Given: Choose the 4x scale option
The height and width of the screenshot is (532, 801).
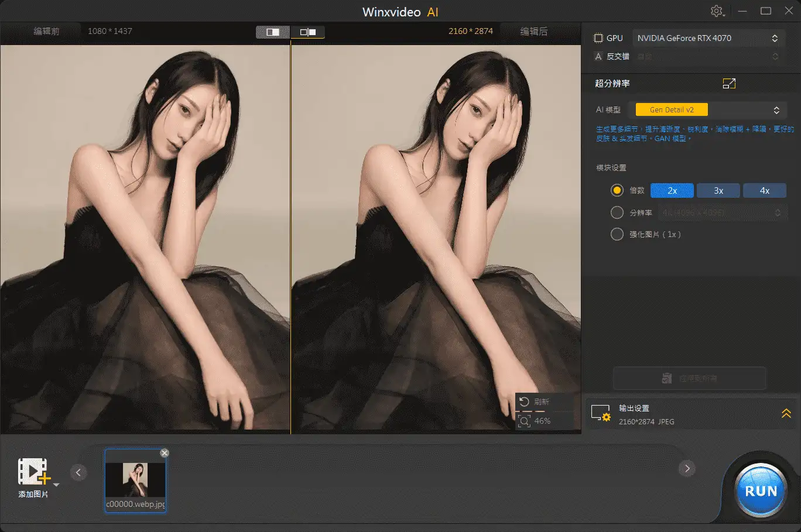Looking at the screenshot, I should click(764, 191).
